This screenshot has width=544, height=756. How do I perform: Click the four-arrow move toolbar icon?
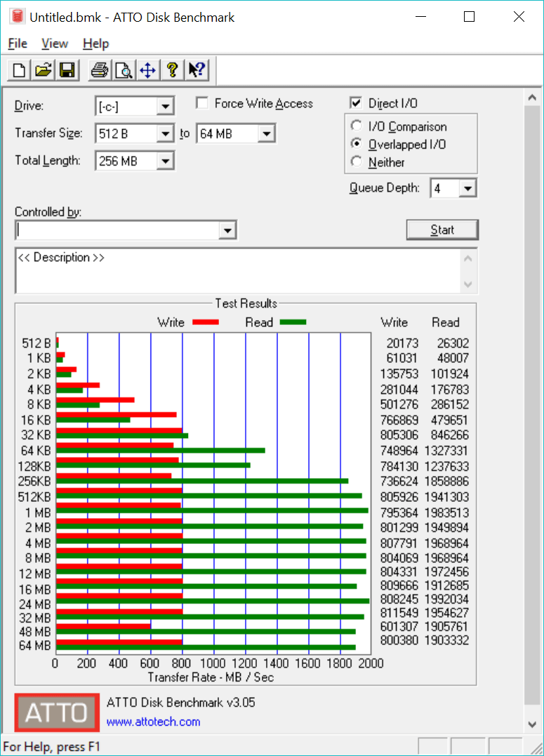coord(147,70)
